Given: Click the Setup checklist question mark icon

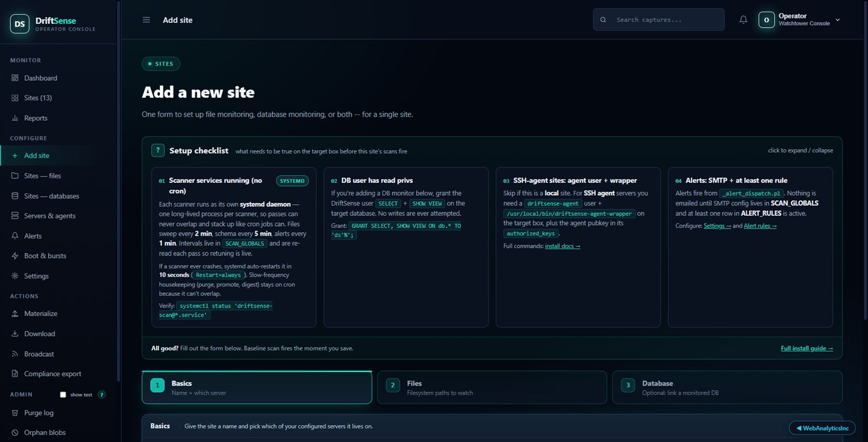Looking at the screenshot, I should click(x=158, y=150).
